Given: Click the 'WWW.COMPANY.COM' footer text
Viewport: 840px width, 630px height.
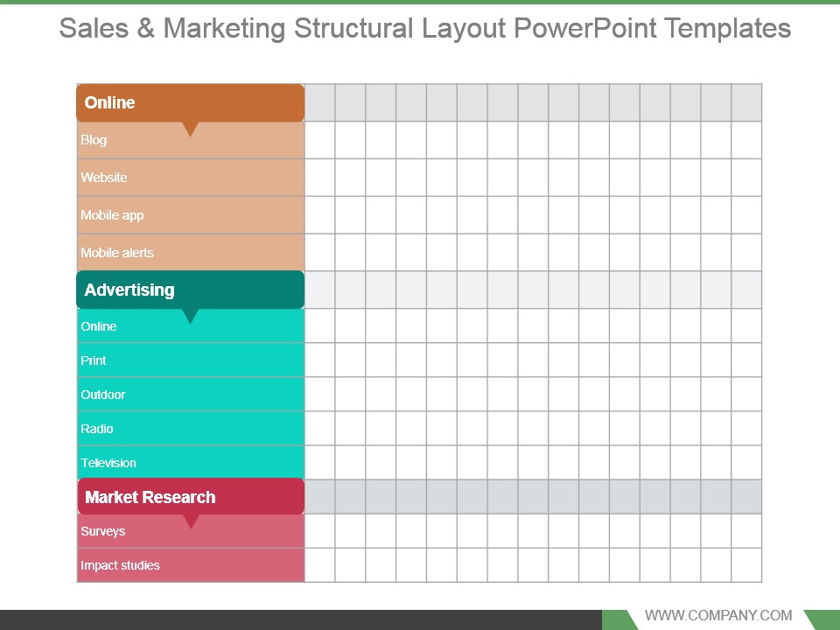Looking at the screenshot, I should click(718, 615).
